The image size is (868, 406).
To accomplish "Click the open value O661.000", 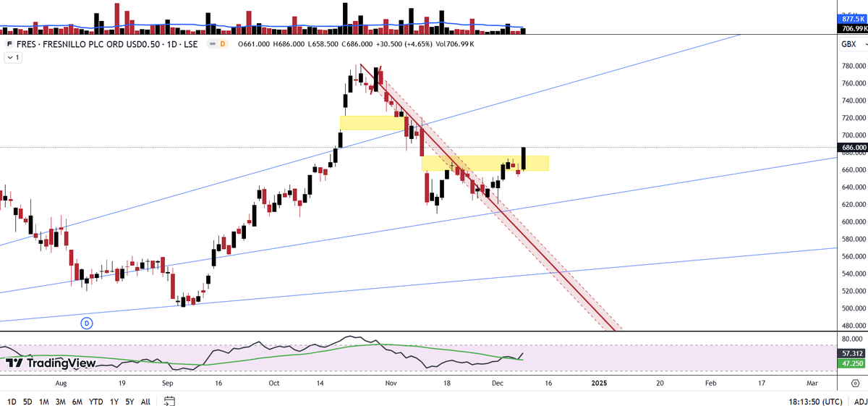I will (x=254, y=44).
